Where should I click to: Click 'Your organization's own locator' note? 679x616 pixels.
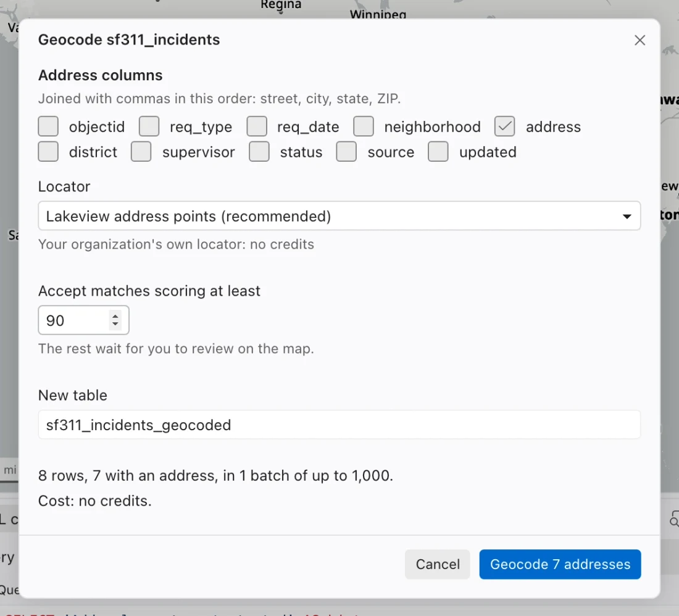176,244
